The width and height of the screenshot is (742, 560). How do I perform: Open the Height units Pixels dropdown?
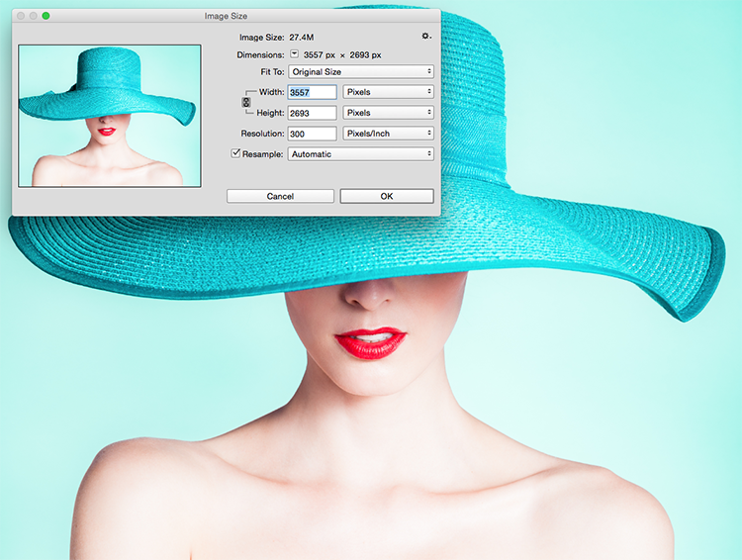pos(389,113)
